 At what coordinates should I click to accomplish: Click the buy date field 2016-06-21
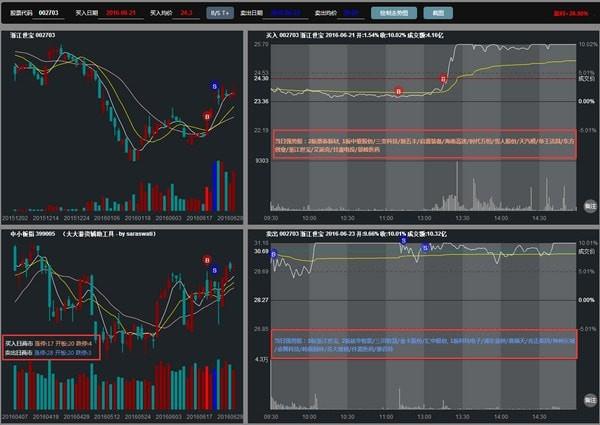(x=121, y=13)
